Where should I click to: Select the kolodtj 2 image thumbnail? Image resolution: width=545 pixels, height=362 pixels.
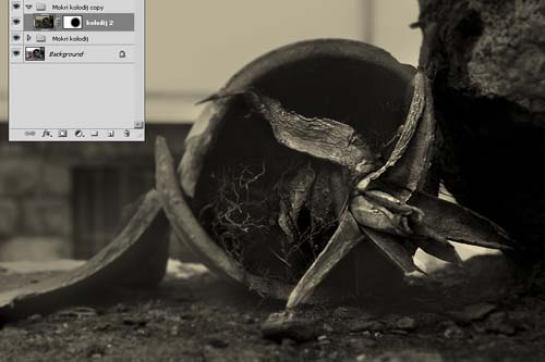coord(44,22)
